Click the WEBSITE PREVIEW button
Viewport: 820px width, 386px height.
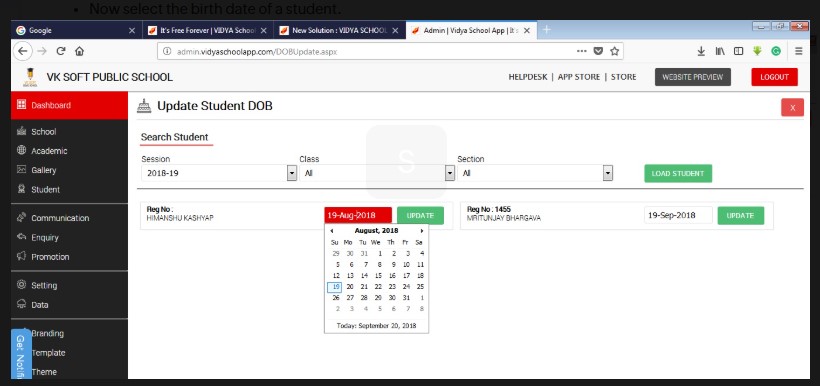point(692,77)
